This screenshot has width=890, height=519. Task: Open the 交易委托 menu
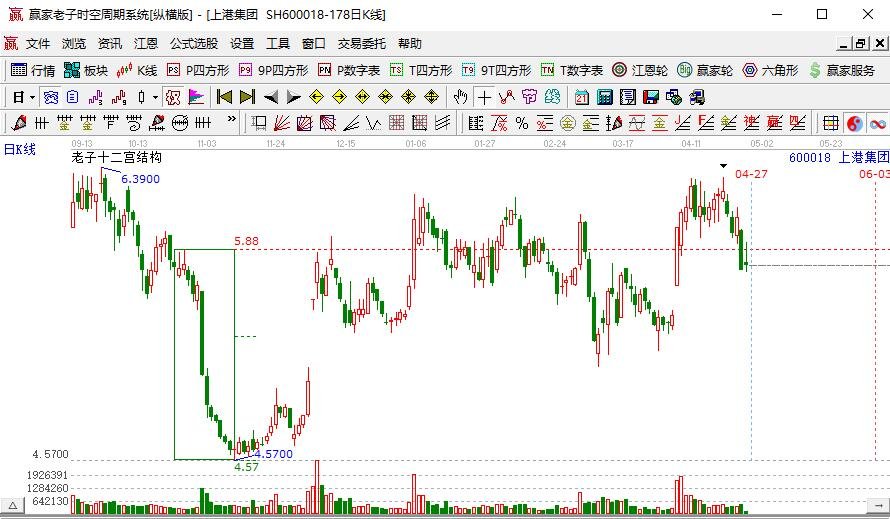pyautogui.click(x=362, y=44)
